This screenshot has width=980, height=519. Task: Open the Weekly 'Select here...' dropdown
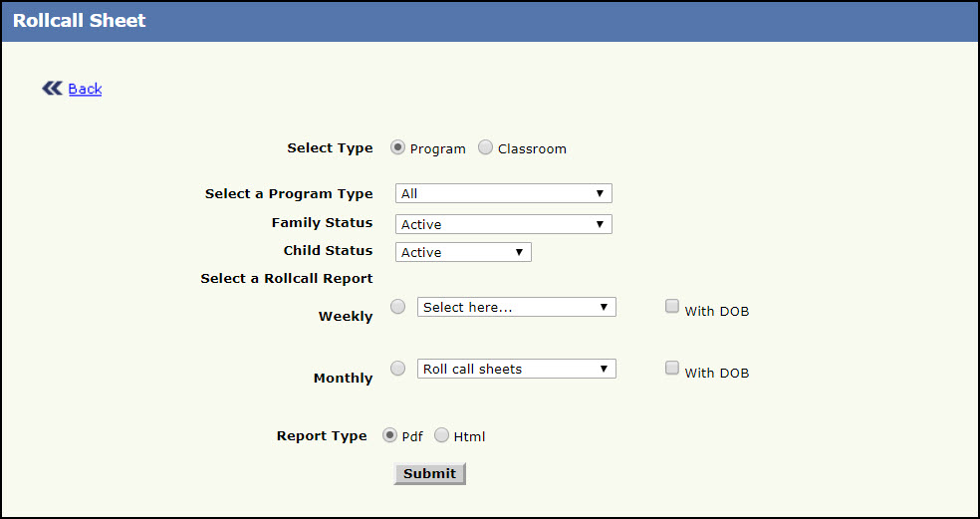point(516,307)
